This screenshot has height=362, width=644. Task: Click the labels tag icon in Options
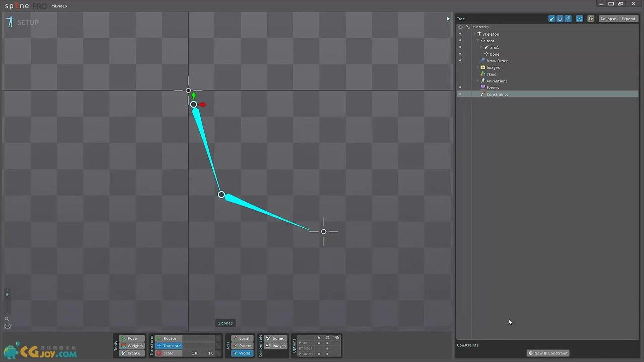(337, 338)
